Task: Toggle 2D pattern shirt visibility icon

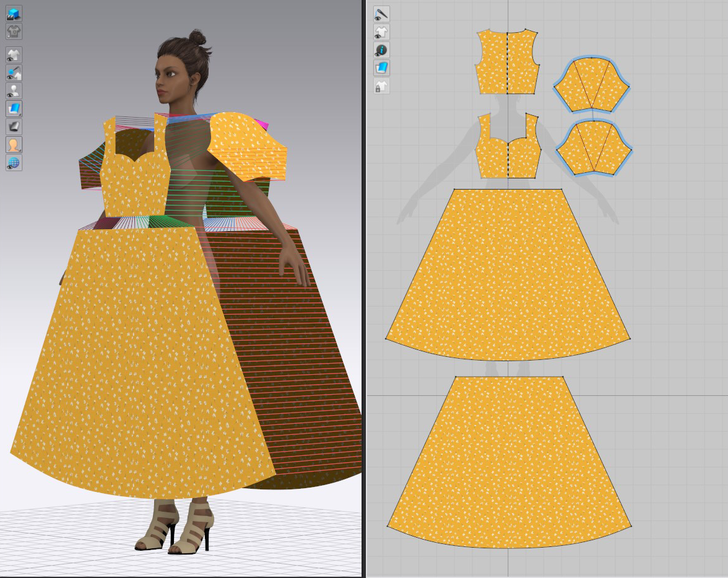Action: tap(381, 32)
